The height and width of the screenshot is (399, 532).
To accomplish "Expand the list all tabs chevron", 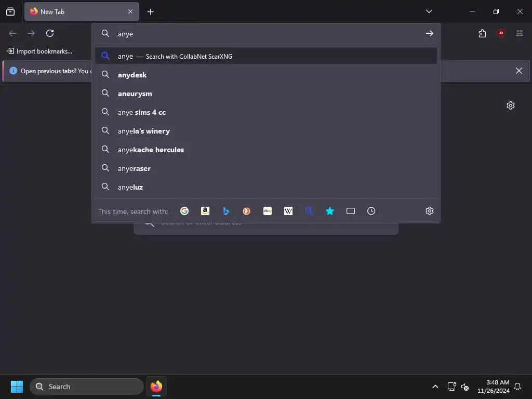I will pos(429,11).
